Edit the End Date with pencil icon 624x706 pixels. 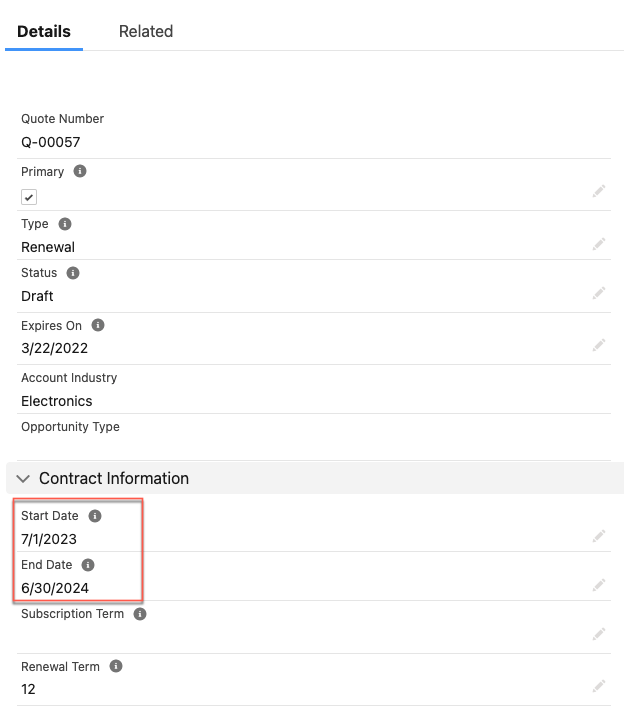point(598,585)
